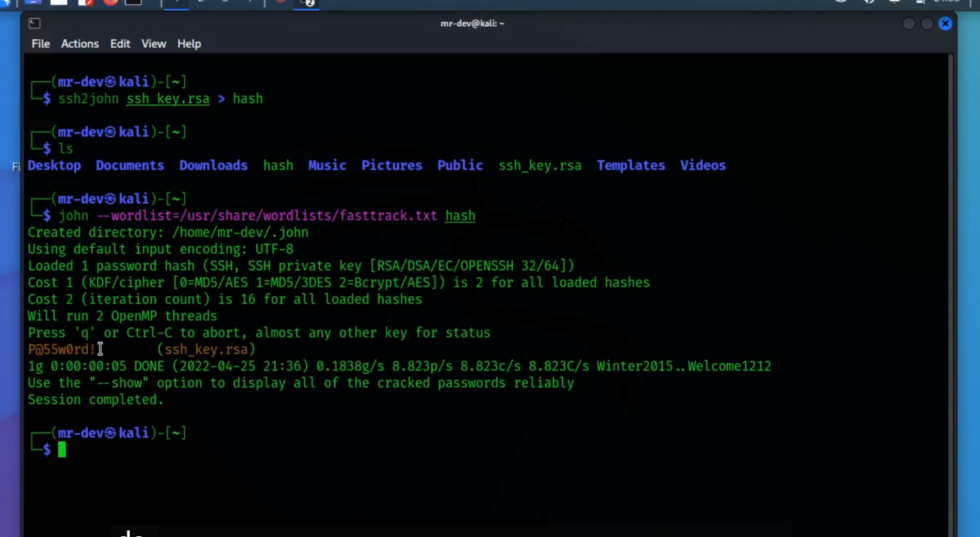Viewport: 980px width, 537px height.
Task: Click the 'Session completed.' output line
Action: 96,400
